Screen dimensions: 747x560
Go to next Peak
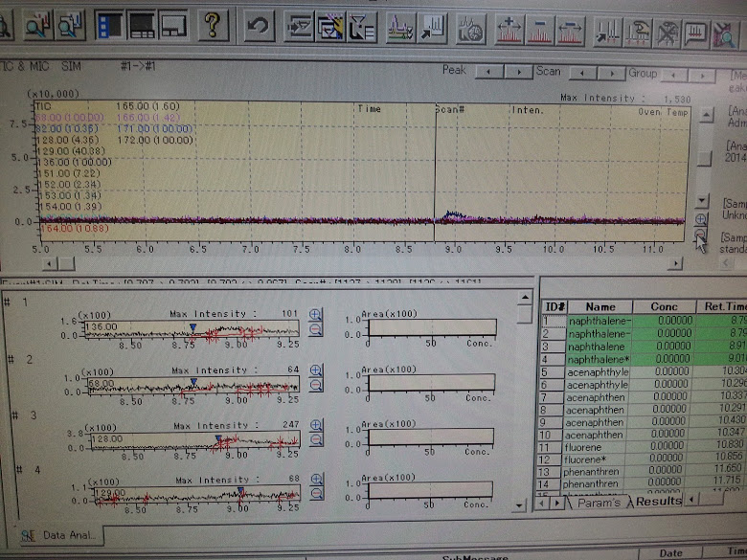[519, 73]
